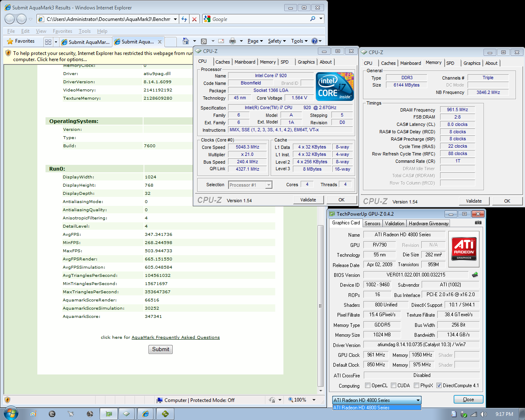The height and width of the screenshot is (420, 525).
Task: Select ATI Radeon HD 4800 Series list entry
Action: point(377,408)
